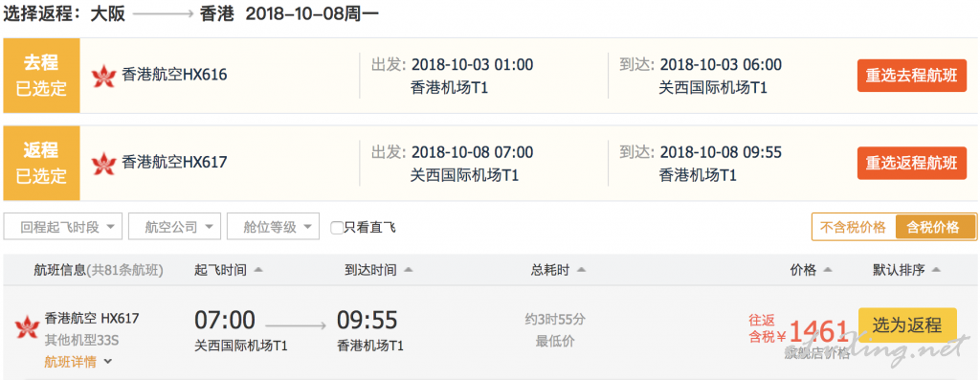980x380 pixels.
Task: Sort by 起飞时间 using its arrow
Action: (258, 270)
